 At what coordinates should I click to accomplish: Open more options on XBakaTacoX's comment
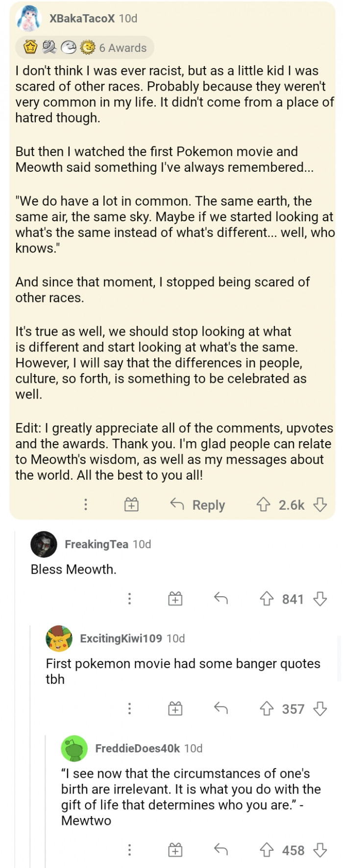(x=86, y=505)
